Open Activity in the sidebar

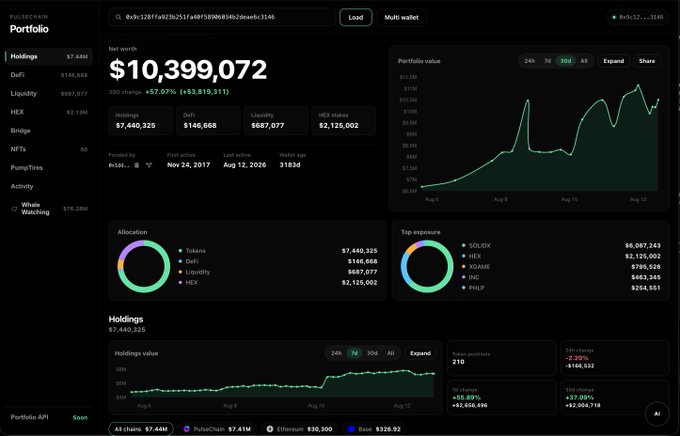tap(49, 186)
